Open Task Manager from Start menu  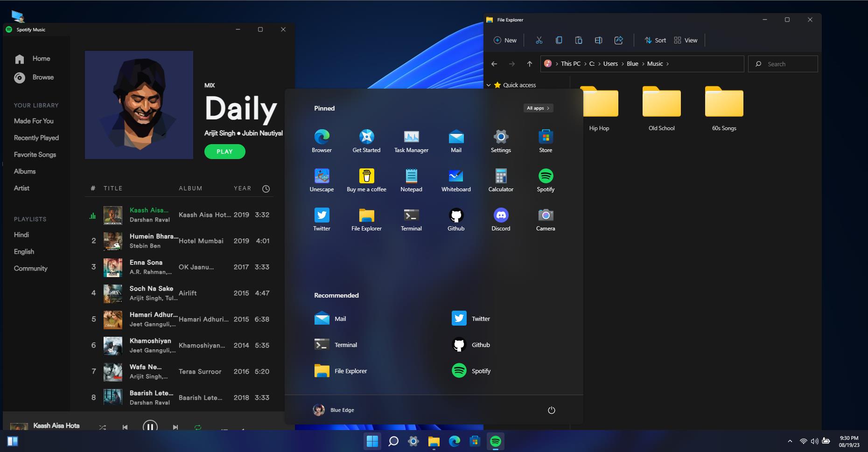click(411, 141)
